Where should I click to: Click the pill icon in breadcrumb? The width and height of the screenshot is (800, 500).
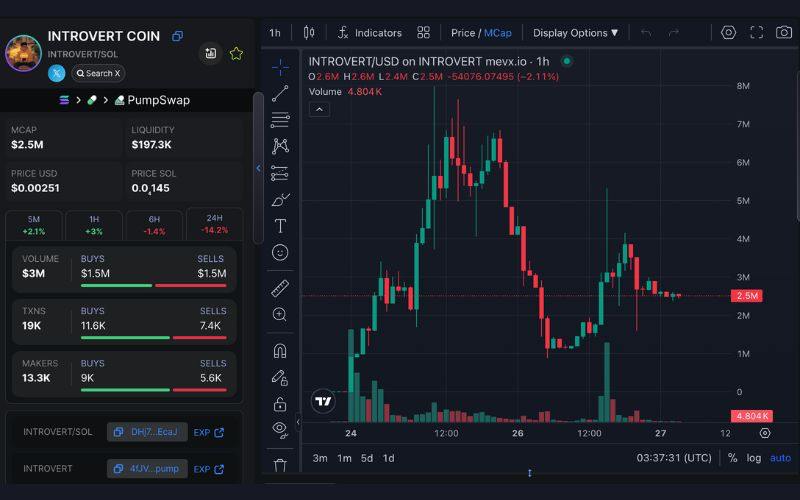coord(92,100)
